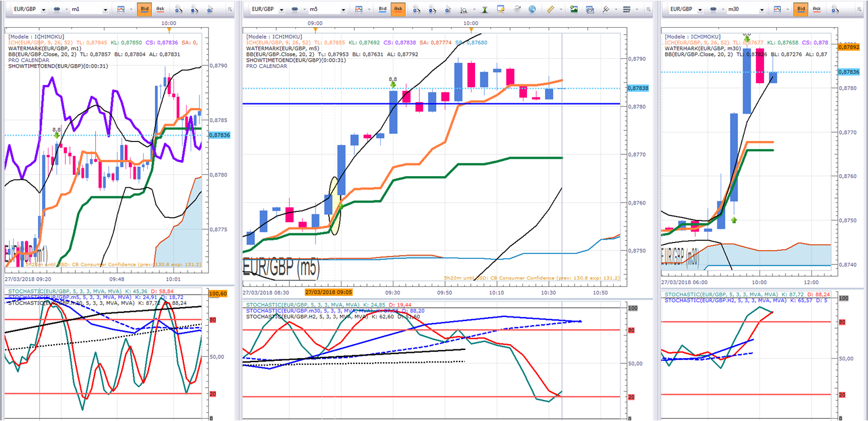Zoom out on the m1 chart
Image resolution: width=868 pixels, height=421 pixels.
coord(195,9)
